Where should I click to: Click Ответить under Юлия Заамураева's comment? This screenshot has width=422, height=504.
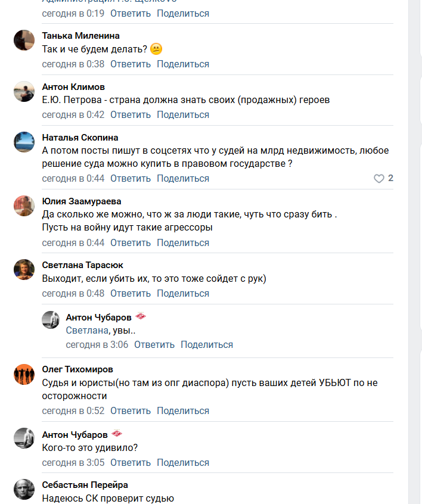(x=131, y=243)
